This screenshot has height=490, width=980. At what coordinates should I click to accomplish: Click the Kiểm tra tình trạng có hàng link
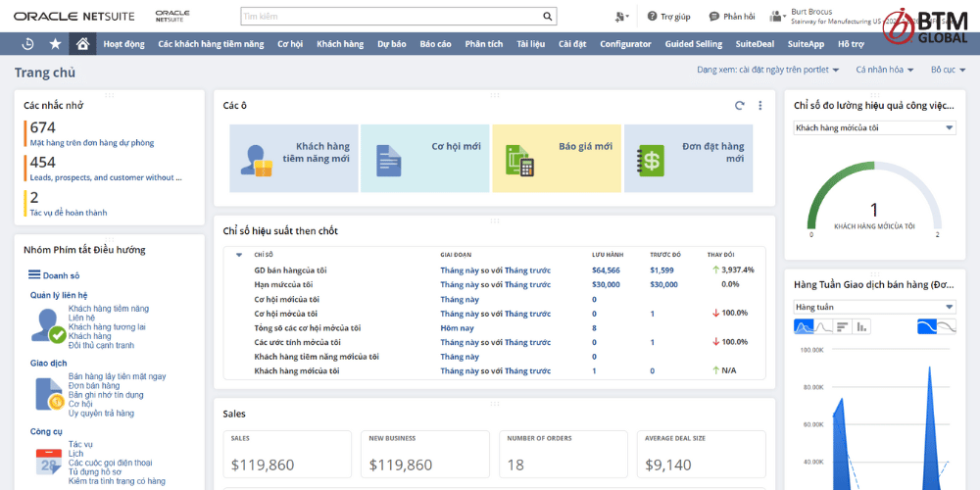click(x=117, y=481)
